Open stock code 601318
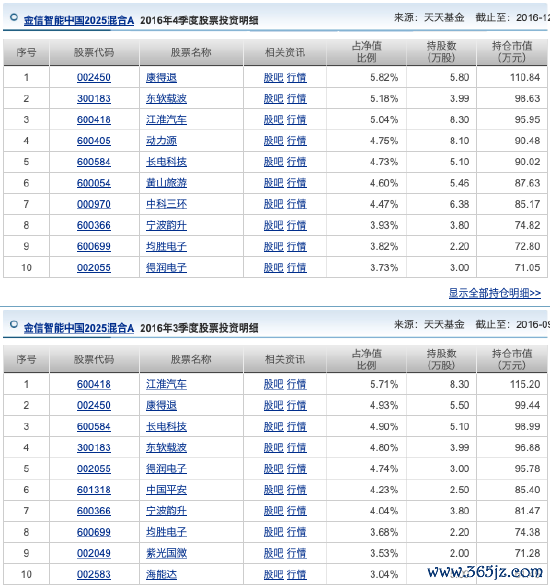The width and height of the screenshot is (550, 587). (x=94, y=490)
